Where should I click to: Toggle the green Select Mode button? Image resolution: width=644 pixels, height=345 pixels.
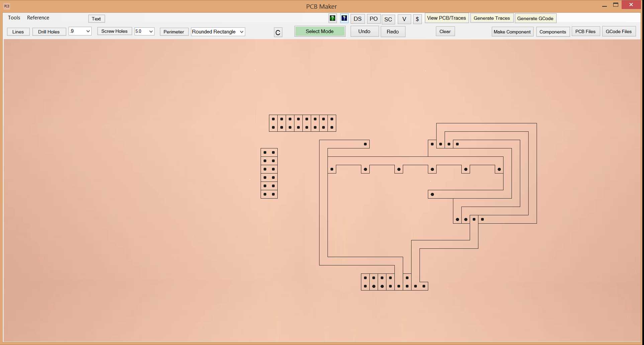pos(320,31)
